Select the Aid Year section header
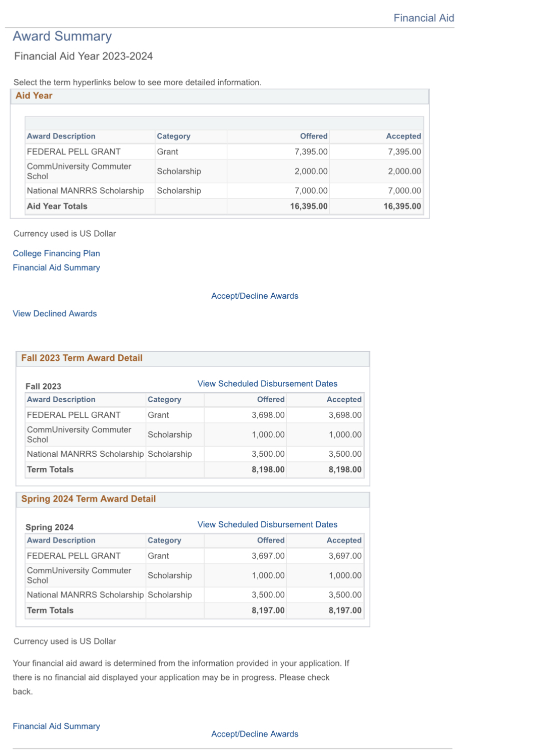The image size is (560, 756). coord(220,96)
